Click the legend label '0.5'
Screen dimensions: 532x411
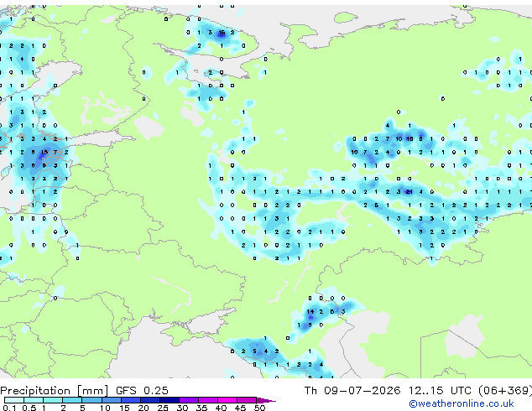(29, 408)
